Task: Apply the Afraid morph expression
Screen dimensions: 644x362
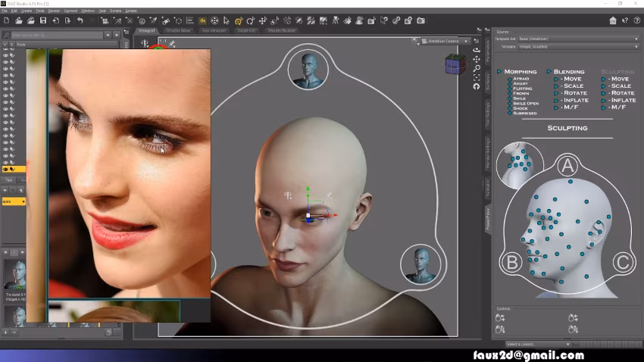Action: (x=521, y=79)
